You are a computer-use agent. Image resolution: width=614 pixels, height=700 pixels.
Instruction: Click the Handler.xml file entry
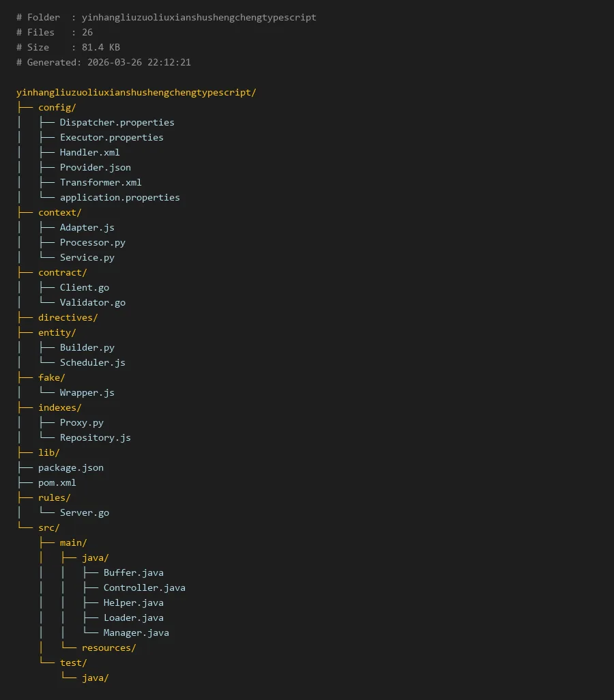89,152
